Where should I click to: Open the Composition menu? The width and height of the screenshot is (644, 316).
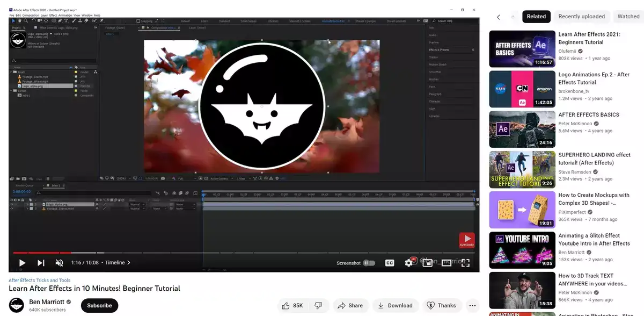pos(31,15)
